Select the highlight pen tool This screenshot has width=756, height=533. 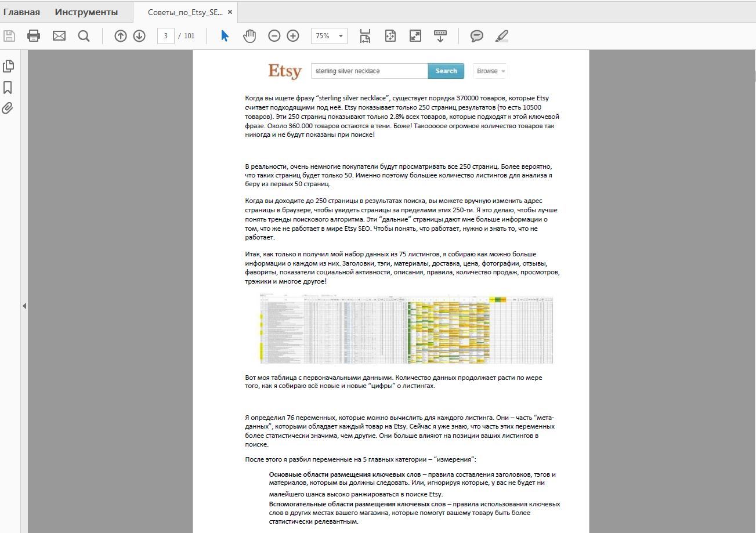click(x=502, y=36)
